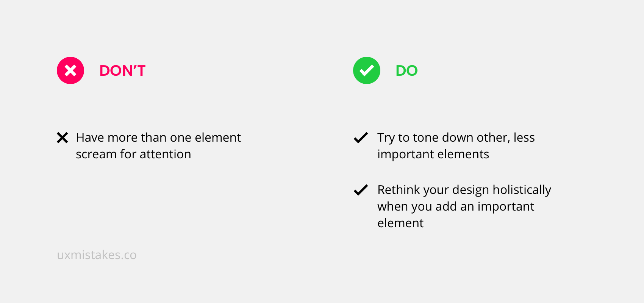Image resolution: width=644 pixels, height=303 pixels.
Task: Select the pink DON'T heading
Action: coord(122,71)
